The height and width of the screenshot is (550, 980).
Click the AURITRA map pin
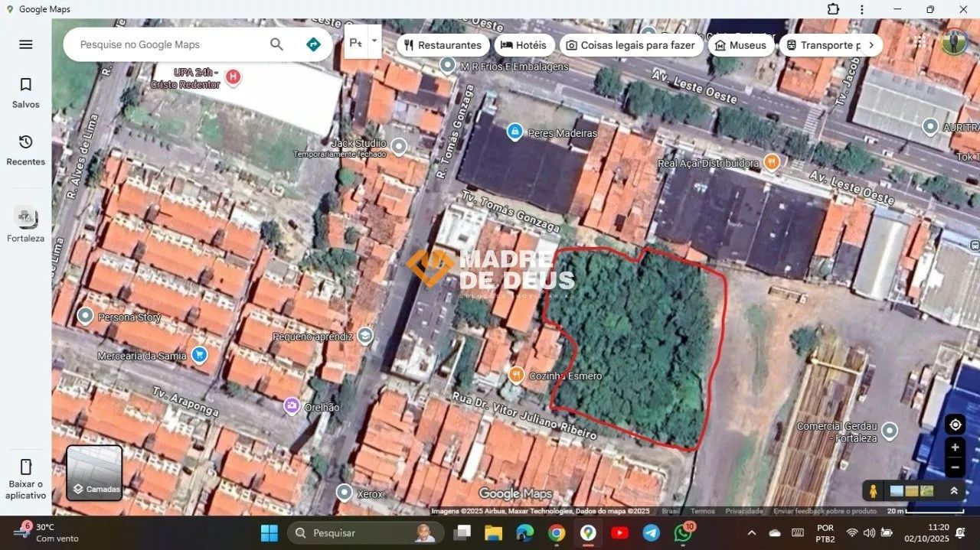coord(930,126)
